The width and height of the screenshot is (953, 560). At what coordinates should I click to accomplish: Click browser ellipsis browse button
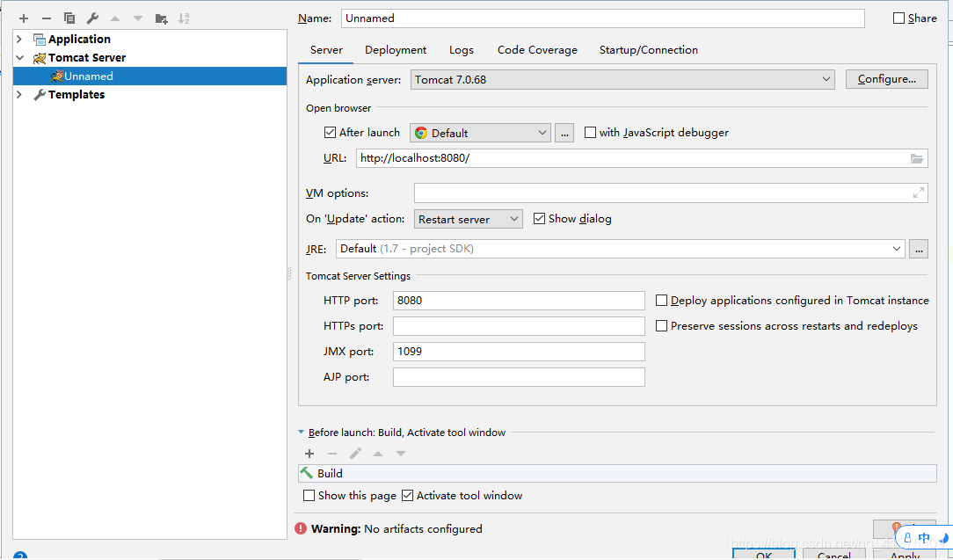point(564,133)
